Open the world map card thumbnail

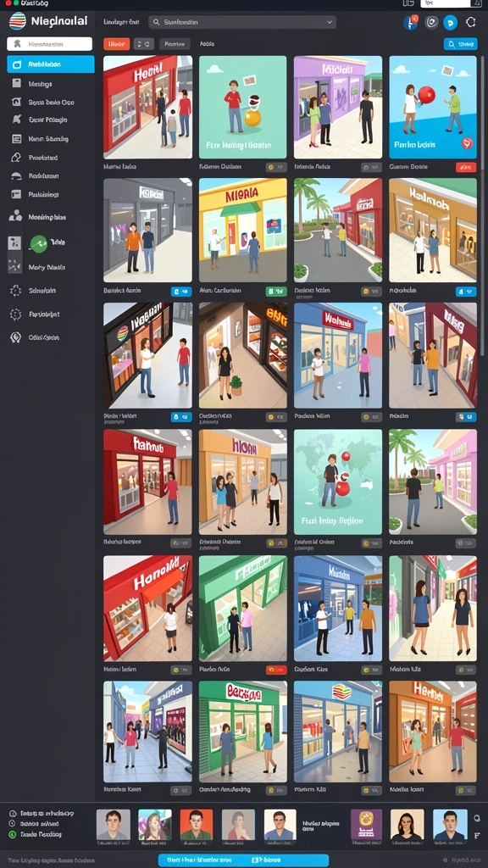point(337,481)
